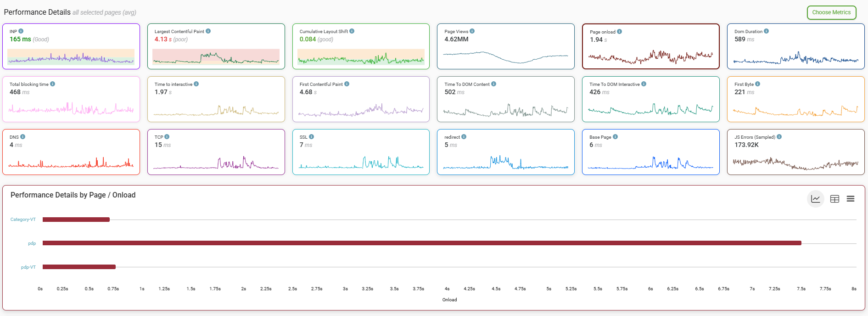The image size is (868, 316).
Task: Click the 468 ms Total blocking time value
Action: [x=20, y=92]
